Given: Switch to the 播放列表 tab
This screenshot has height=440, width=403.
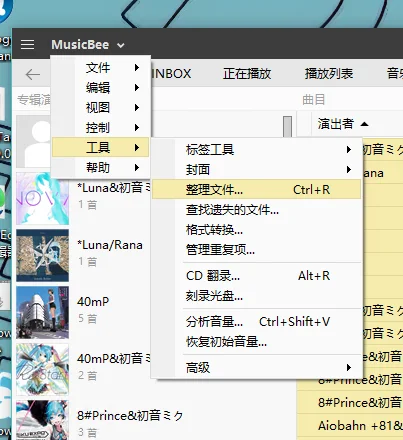Looking at the screenshot, I should [329, 74].
